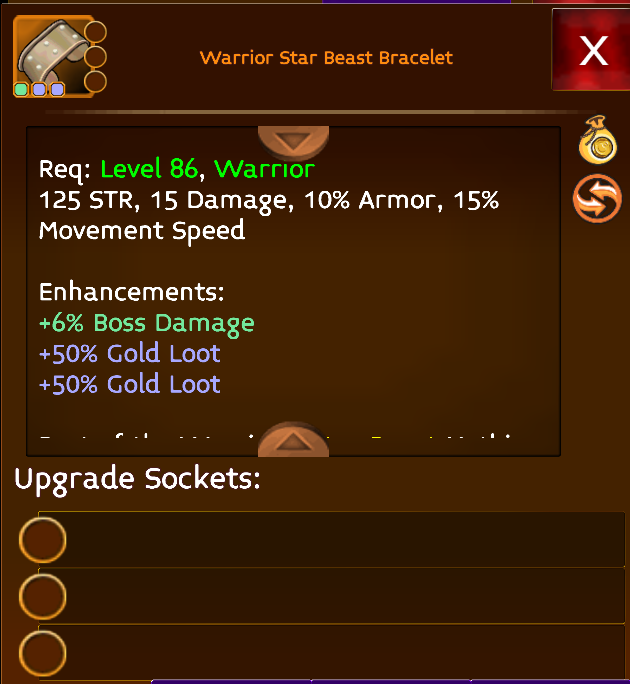Click the first purple enhancement square

39,89
